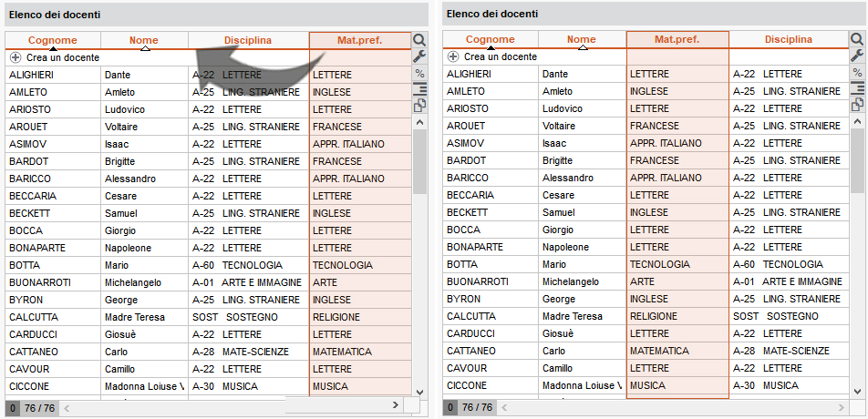
Task: Open the wrench settings icon in right panel
Action: pyautogui.click(x=857, y=56)
